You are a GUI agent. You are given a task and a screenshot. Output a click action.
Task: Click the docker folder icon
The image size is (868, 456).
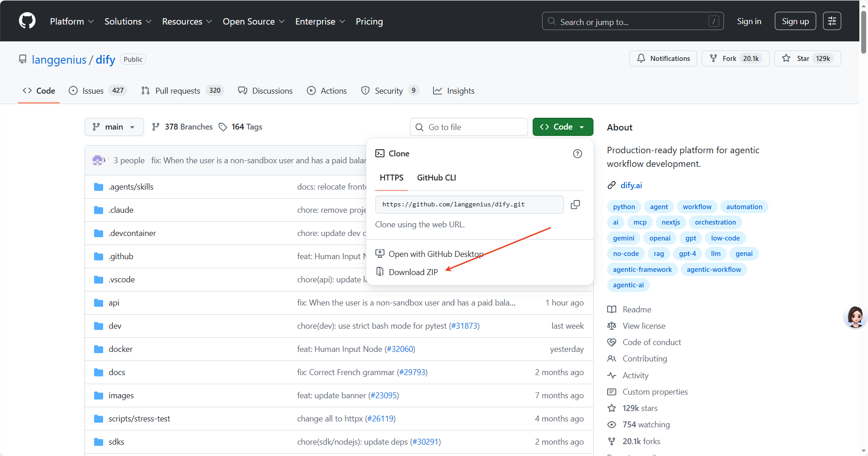click(x=99, y=349)
